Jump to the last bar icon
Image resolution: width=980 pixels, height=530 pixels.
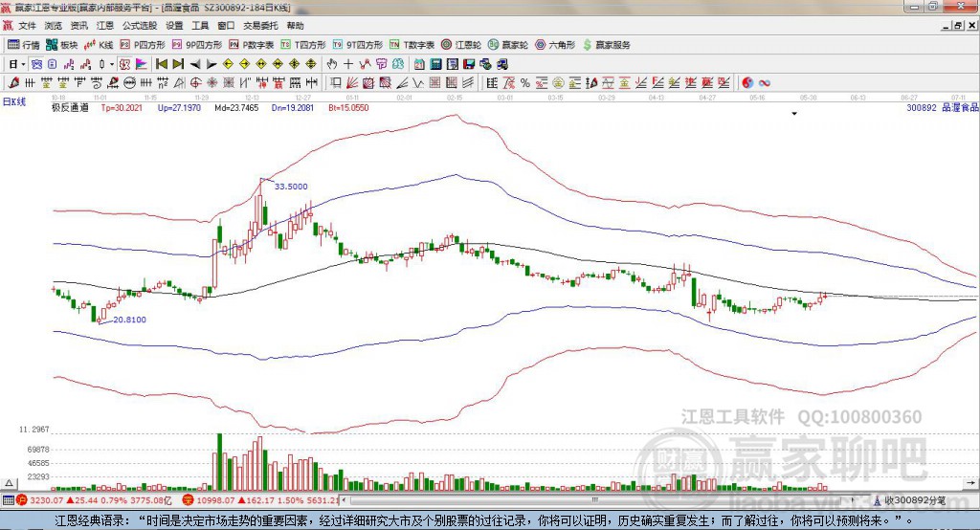[x=178, y=64]
